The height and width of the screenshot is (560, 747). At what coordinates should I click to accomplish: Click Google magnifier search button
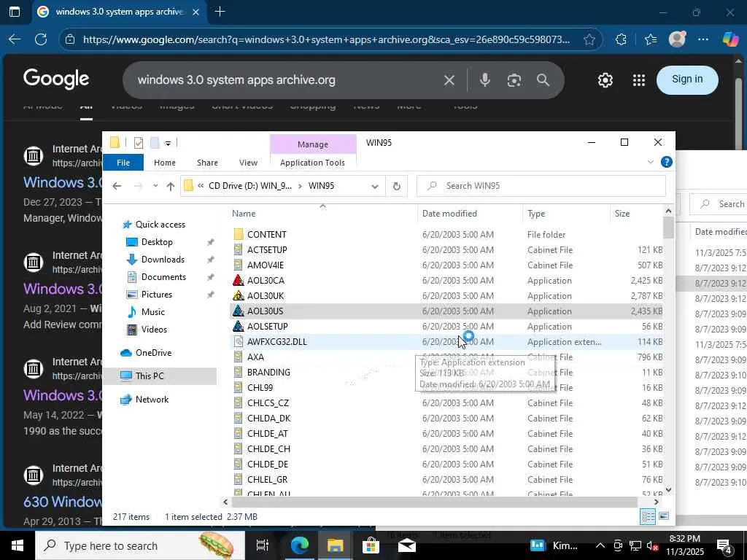point(543,80)
